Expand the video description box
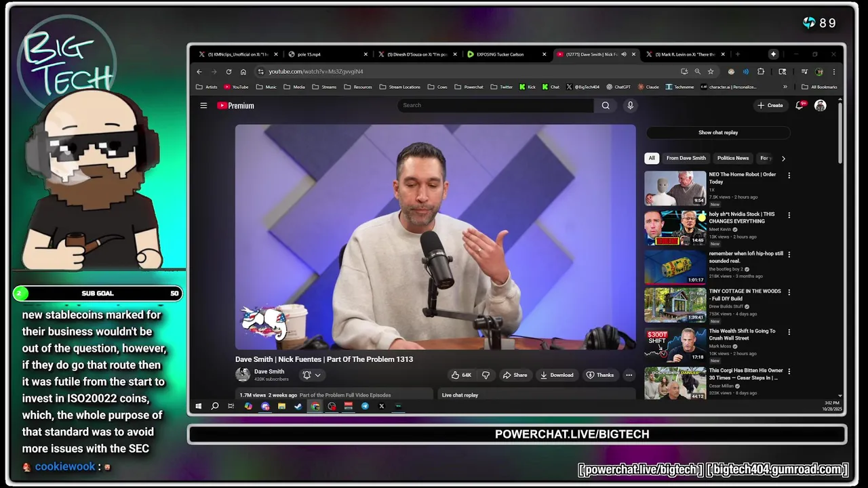 pyautogui.click(x=334, y=394)
